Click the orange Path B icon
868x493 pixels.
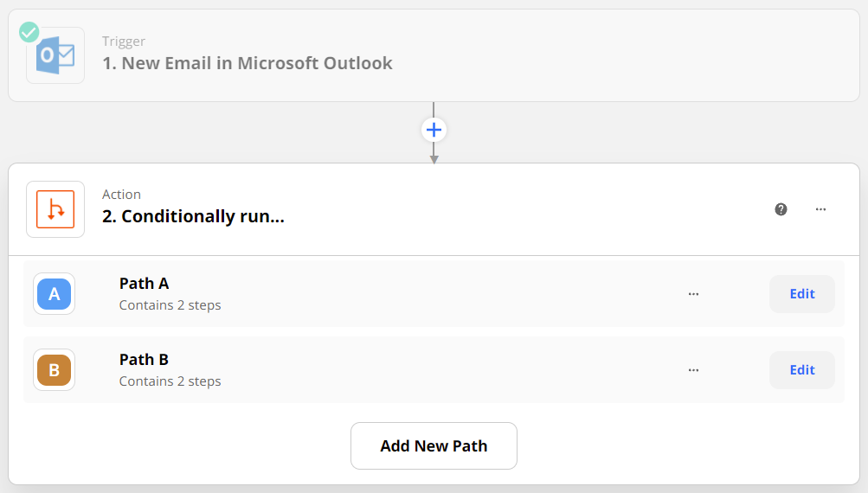(54, 369)
